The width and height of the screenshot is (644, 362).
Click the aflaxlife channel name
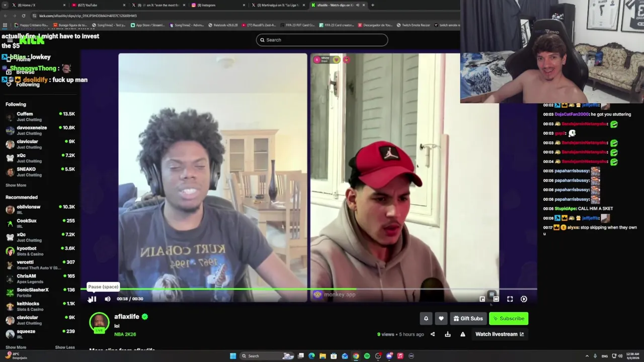point(127,317)
